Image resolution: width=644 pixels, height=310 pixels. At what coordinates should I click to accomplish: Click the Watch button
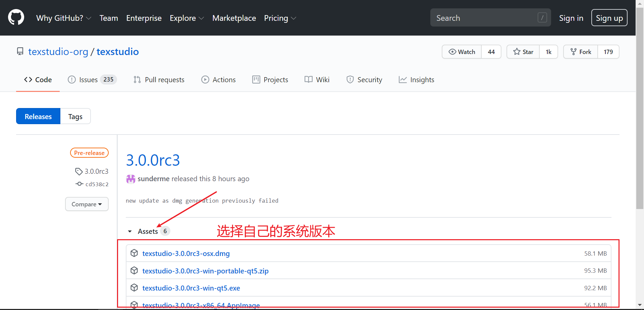click(462, 52)
